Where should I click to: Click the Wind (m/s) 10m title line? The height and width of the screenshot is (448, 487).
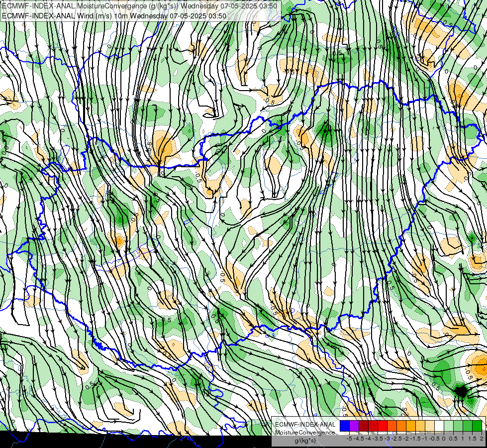pos(114,16)
